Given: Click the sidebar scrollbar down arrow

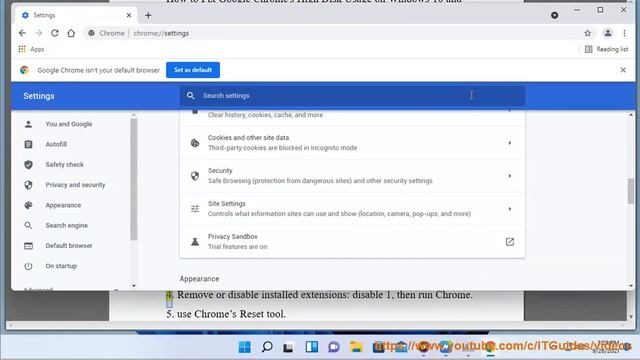Looking at the screenshot, I should click(x=133, y=286).
